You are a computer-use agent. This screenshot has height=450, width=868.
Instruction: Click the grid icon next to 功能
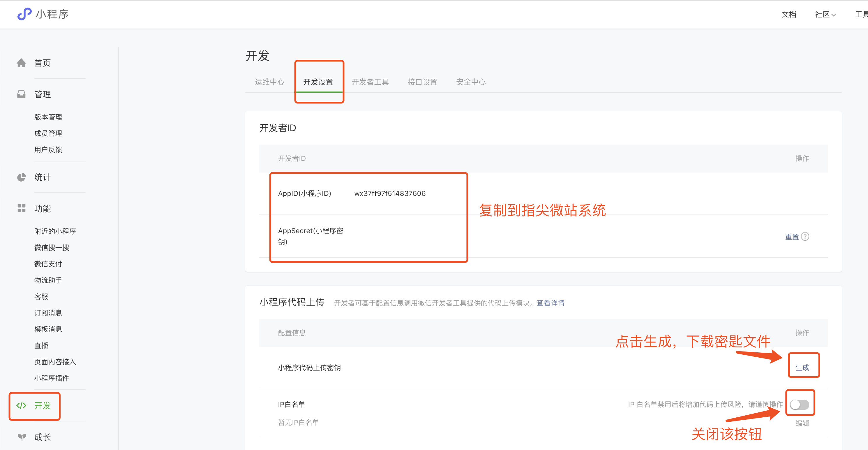[21, 208]
